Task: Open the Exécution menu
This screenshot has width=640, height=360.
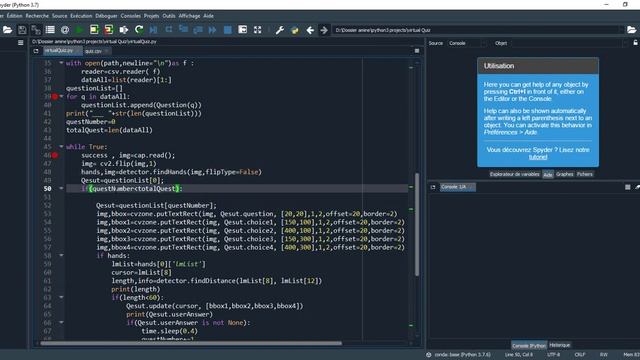Action: (x=81, y=16)
